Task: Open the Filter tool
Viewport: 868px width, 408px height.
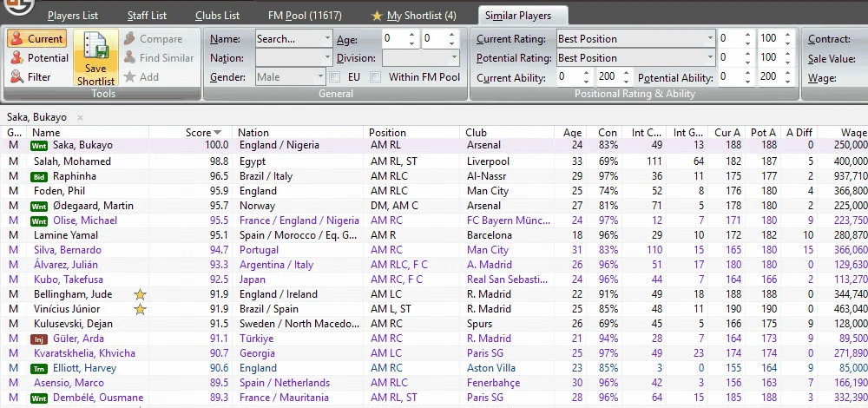Action: (31, 77)
